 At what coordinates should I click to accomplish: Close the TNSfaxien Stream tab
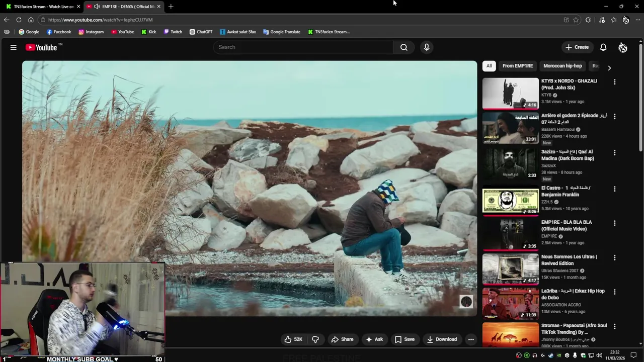click(x=78, y=7)
